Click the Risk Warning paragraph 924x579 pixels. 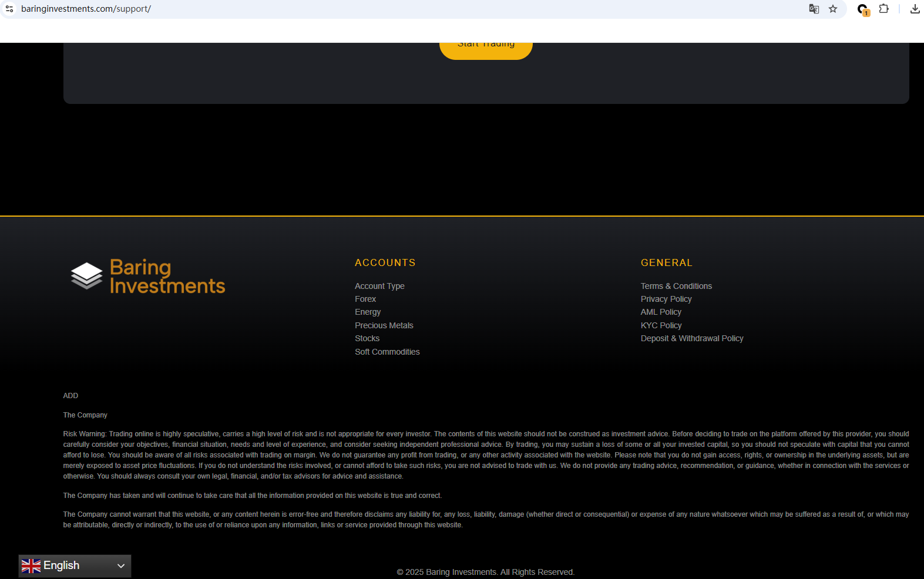click(x=486, y=455)
